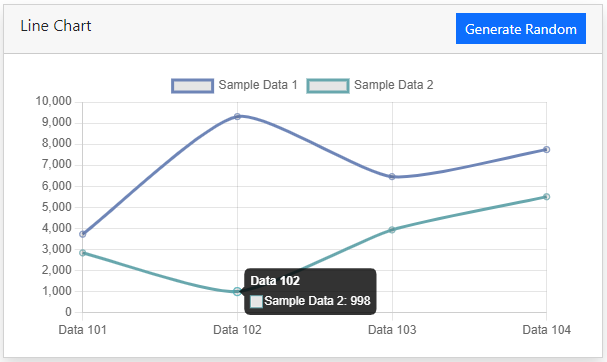Click the Data 101 axis label
This screenshot has height=362, width=607.
pyautogui.click(x=82, y=330)
